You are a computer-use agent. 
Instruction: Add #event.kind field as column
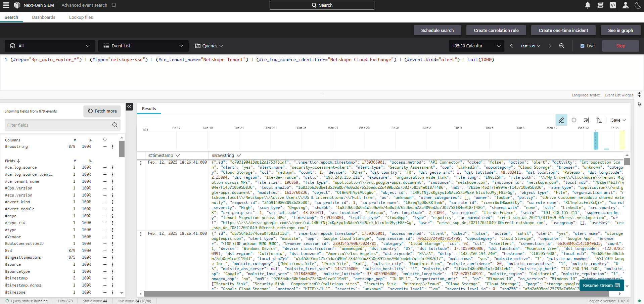click(x=105, y=202)
